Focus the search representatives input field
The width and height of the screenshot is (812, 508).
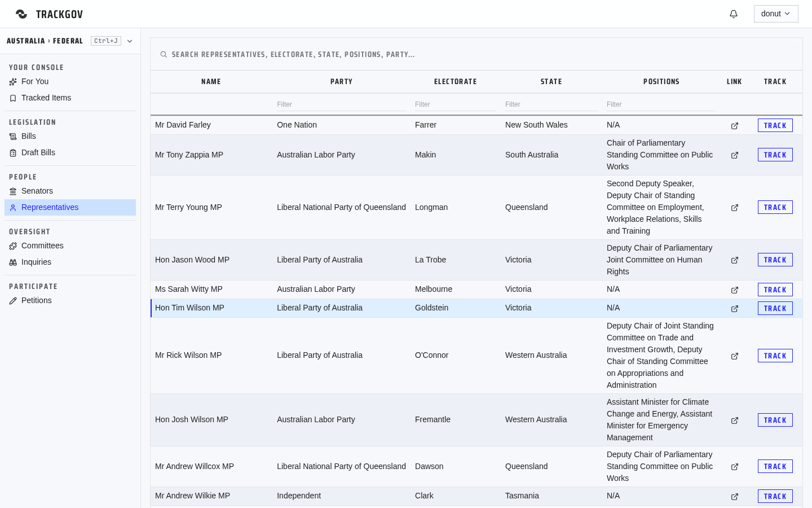[x=476, y=54]
